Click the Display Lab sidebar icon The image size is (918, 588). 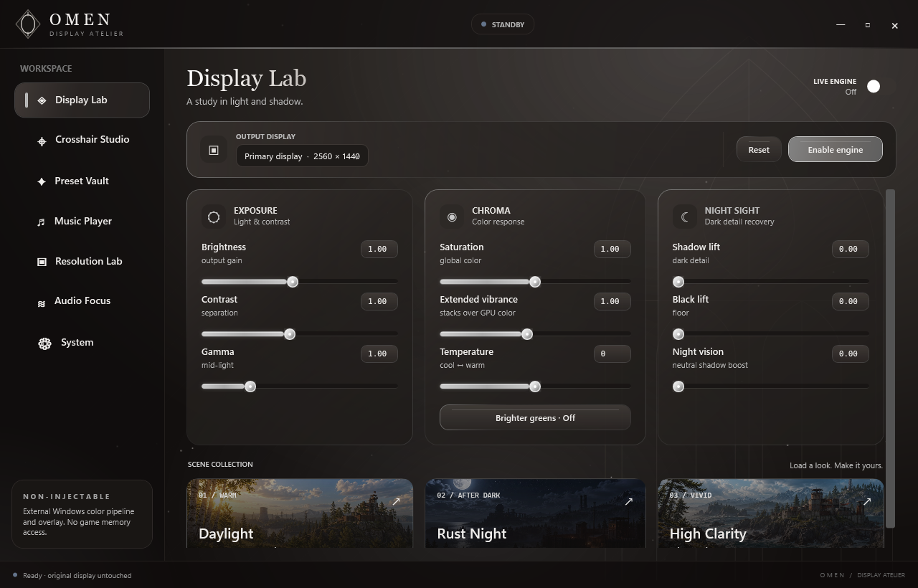tap(42, 100)
